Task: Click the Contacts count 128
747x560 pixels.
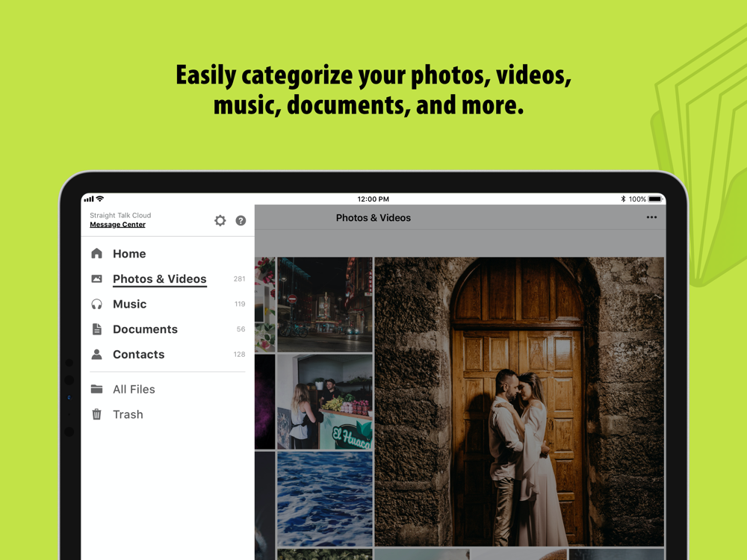Action: coord(239,354)
